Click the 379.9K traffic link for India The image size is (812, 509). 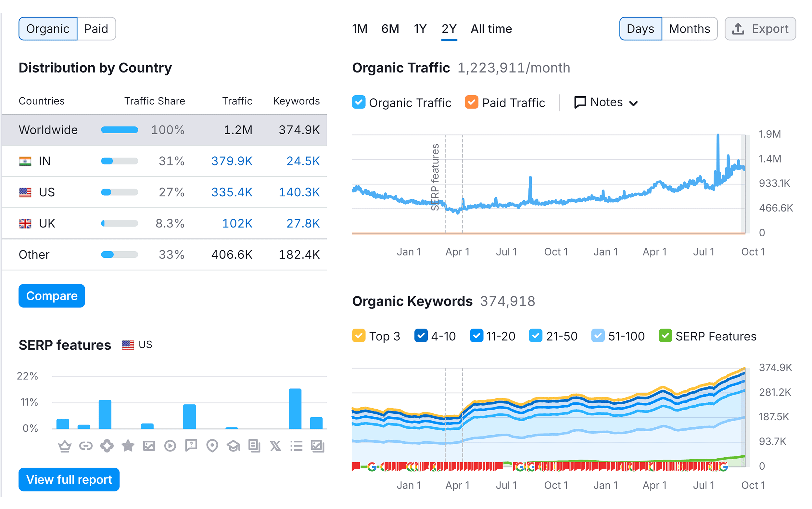[232, 161]
